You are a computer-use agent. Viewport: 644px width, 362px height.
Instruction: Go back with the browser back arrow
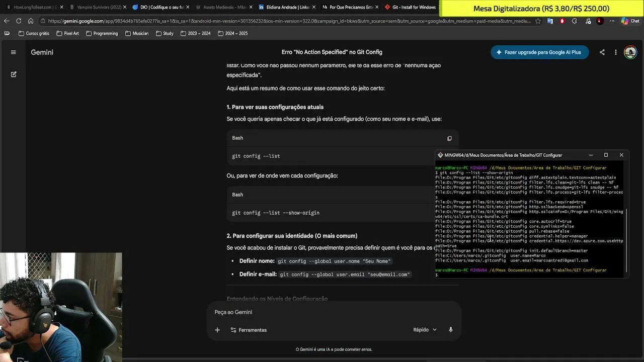click(7, 21)
